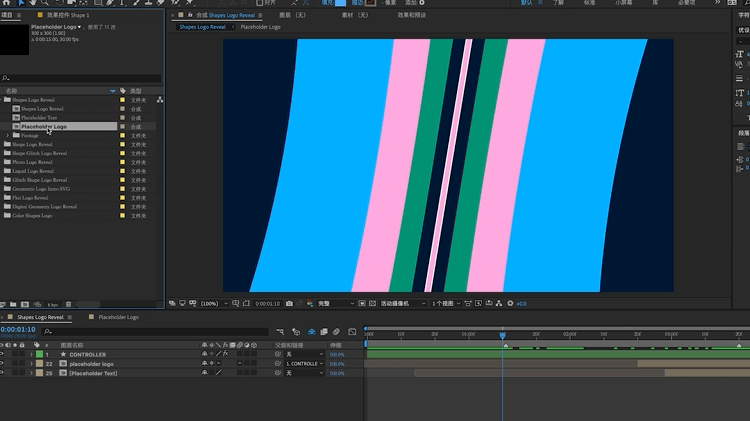This screenshot has height=421, width=750.
Task: Click the Placeholder Logo breadcrumb in viewer
Action: [260, 27]
